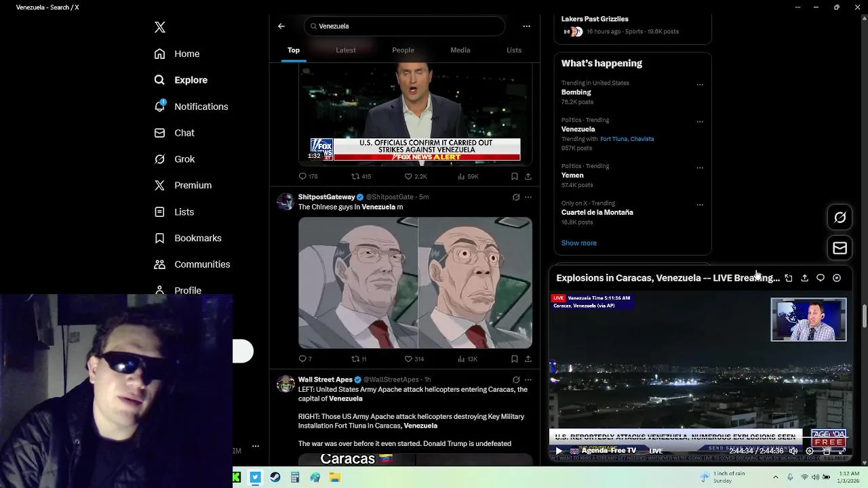Repost the Fox News post (415)
The width and height of the screenshot is (868, 488).
click(361, 176)
